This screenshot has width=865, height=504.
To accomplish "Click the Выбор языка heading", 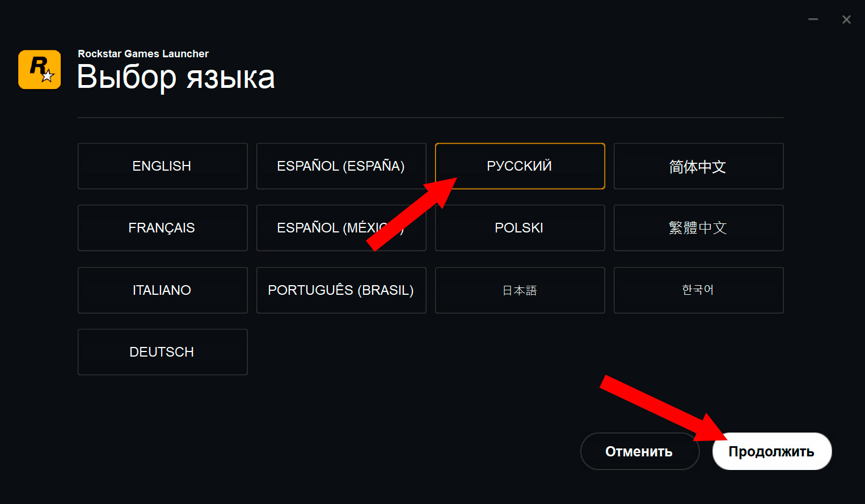I will coord(176,78).
